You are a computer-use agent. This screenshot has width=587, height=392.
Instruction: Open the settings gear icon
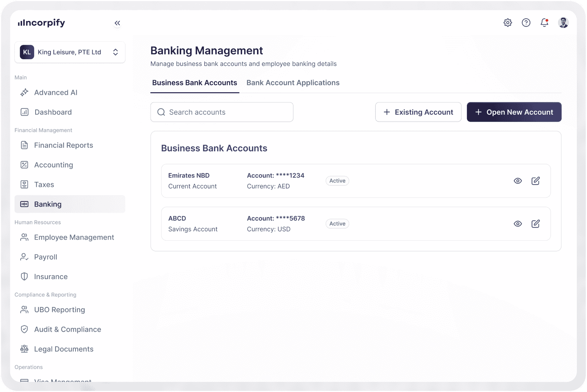[507, 23]
